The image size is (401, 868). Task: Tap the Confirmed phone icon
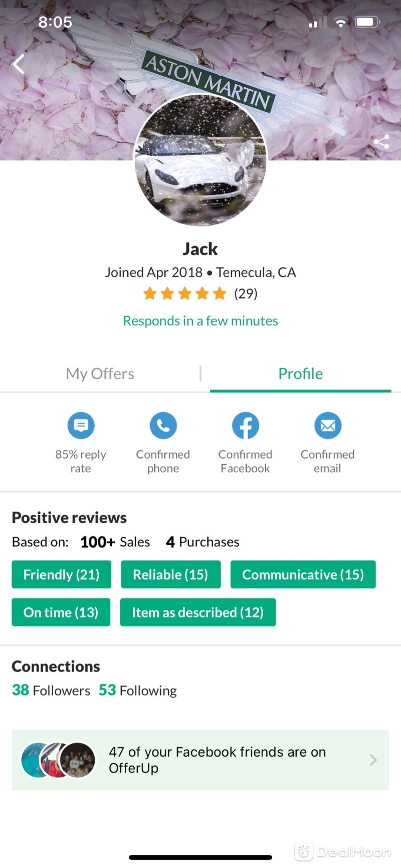(163, 425)
